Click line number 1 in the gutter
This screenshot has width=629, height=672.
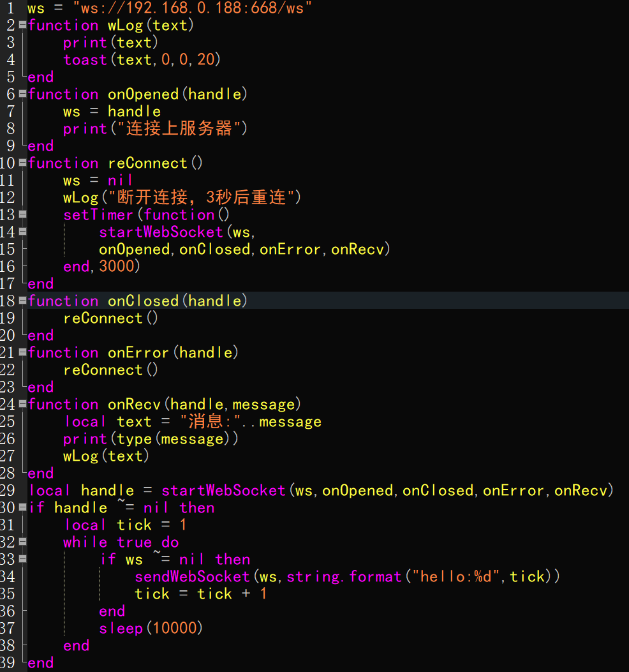point(11,8)
